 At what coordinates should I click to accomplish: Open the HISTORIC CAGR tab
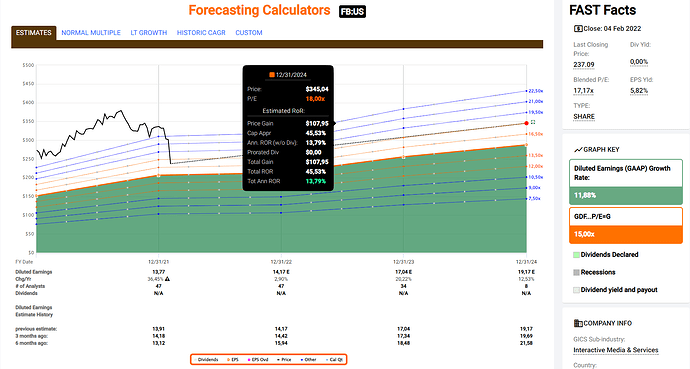click(x=201, y=33)
